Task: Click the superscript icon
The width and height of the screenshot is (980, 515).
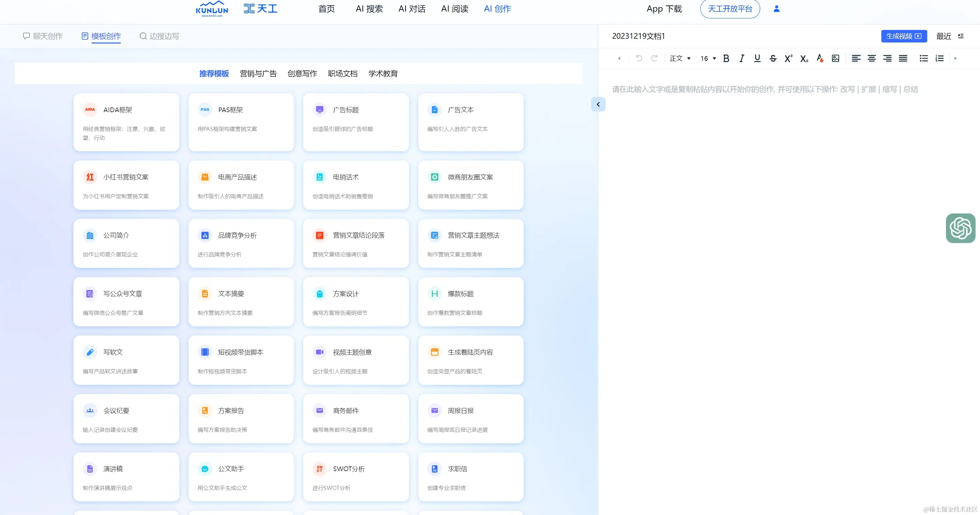Action: click(x=788, y=58)
